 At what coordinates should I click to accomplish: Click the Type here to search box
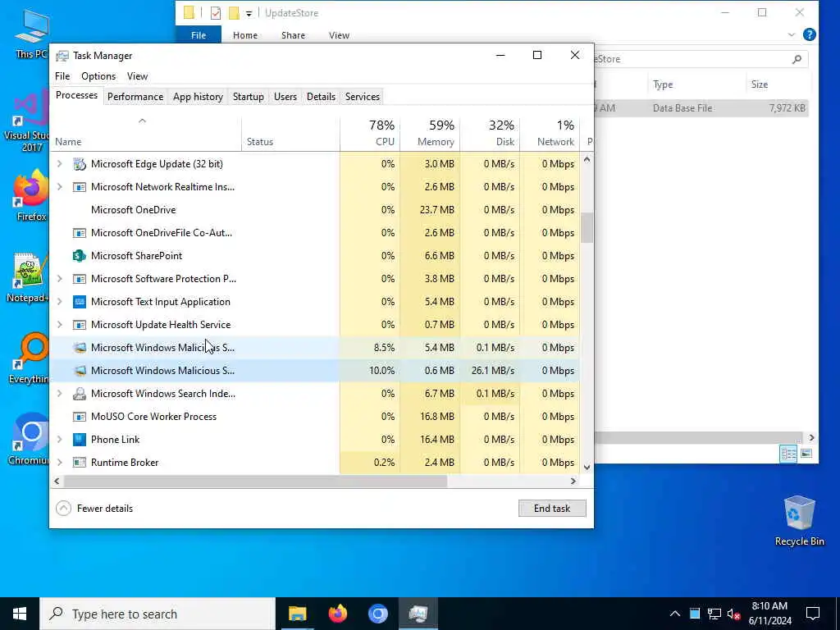(x=157, y=614)
